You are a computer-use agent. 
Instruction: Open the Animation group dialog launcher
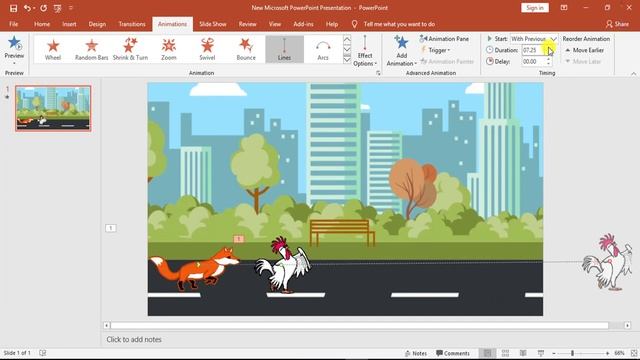378,73
